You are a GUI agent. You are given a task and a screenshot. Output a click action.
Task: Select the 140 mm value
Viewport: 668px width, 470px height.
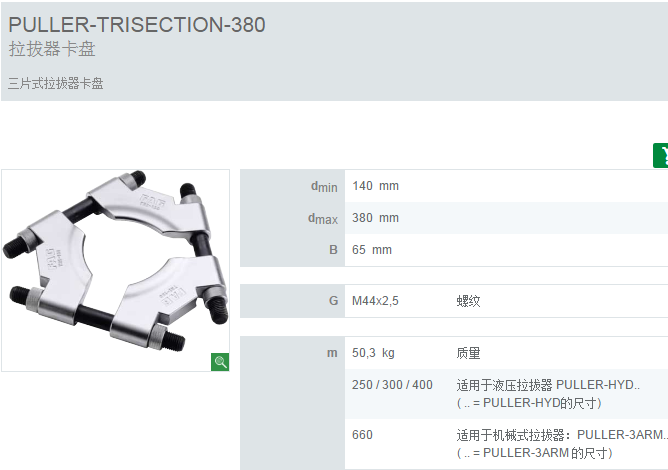coord(375,186)
